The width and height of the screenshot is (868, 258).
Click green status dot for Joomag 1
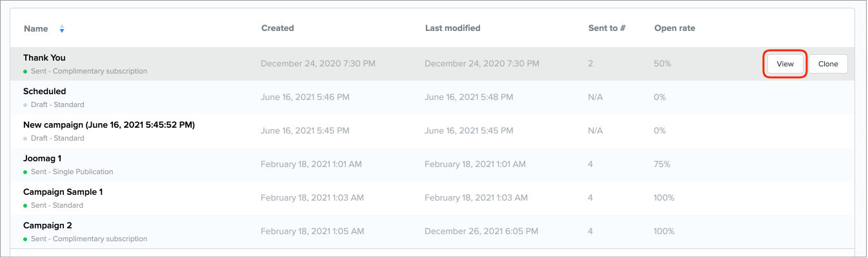[25, 172]
